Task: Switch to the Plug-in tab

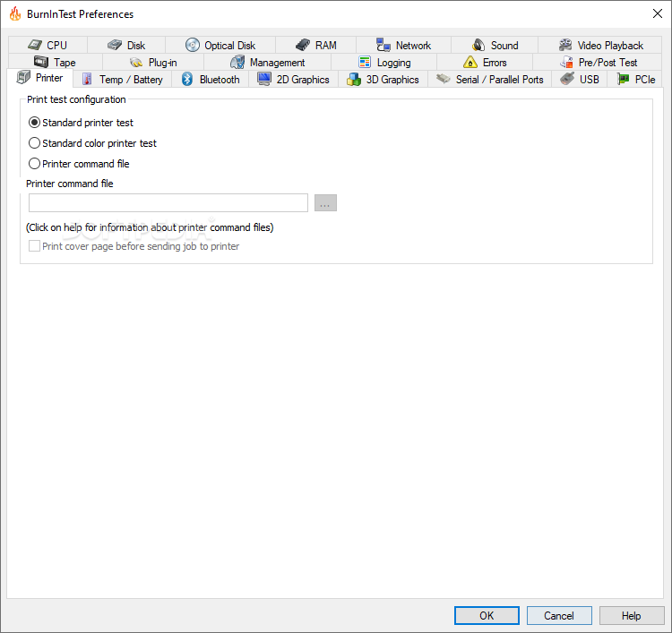Action: point(153,62)
